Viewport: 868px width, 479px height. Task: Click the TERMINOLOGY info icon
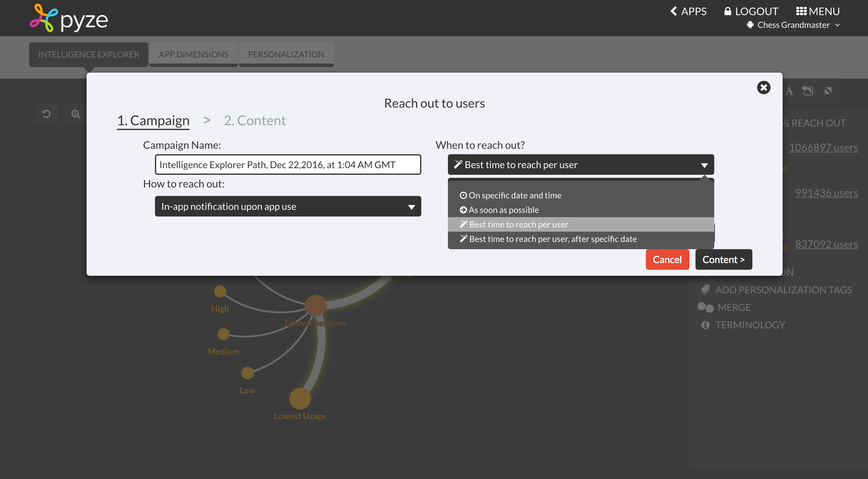(x=705, y=325)
